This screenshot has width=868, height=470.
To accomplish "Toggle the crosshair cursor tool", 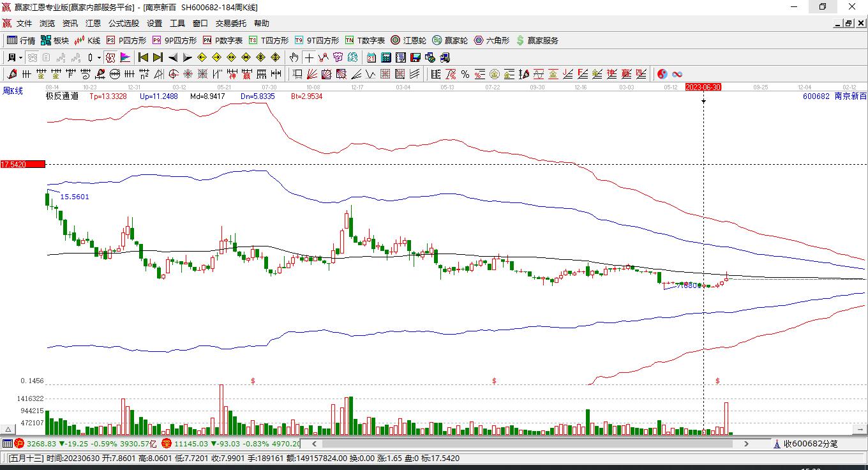I will pos(309,57).
